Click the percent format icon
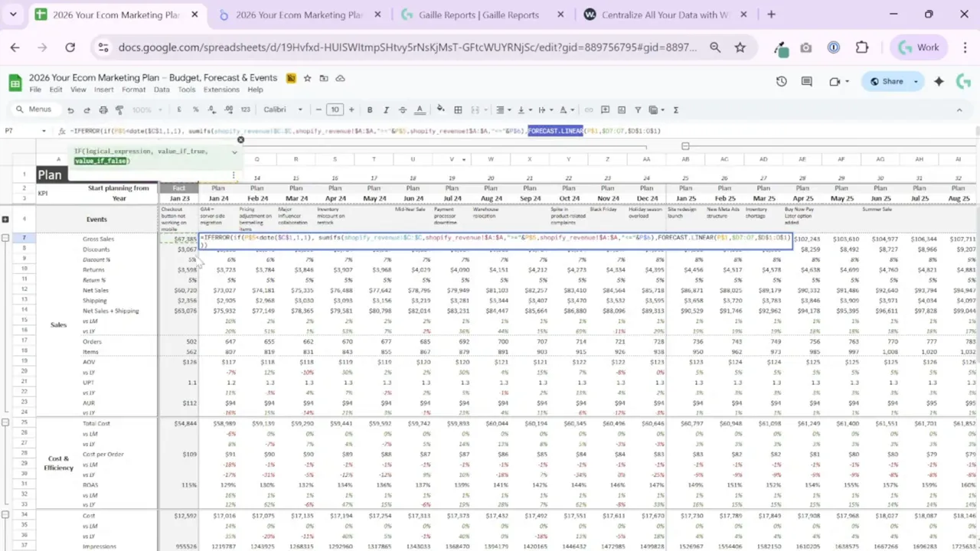 pyautogui.click(x=196, y=109)
